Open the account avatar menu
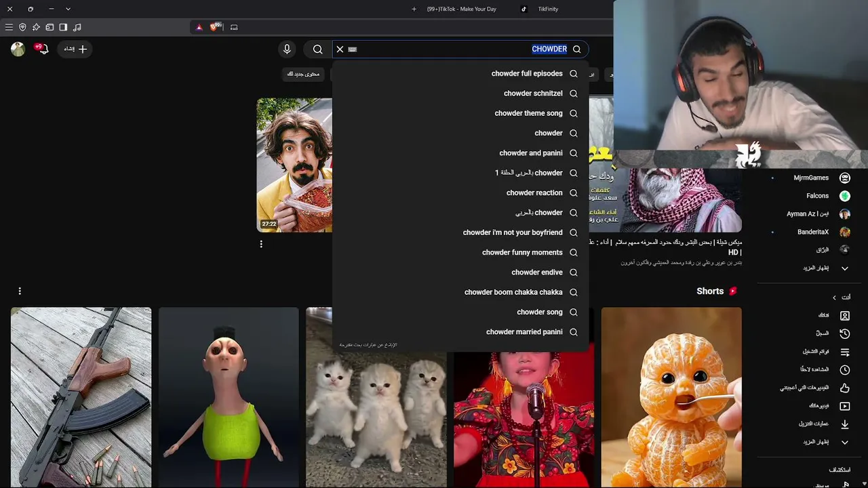868x488 pixels. point(18,49)
